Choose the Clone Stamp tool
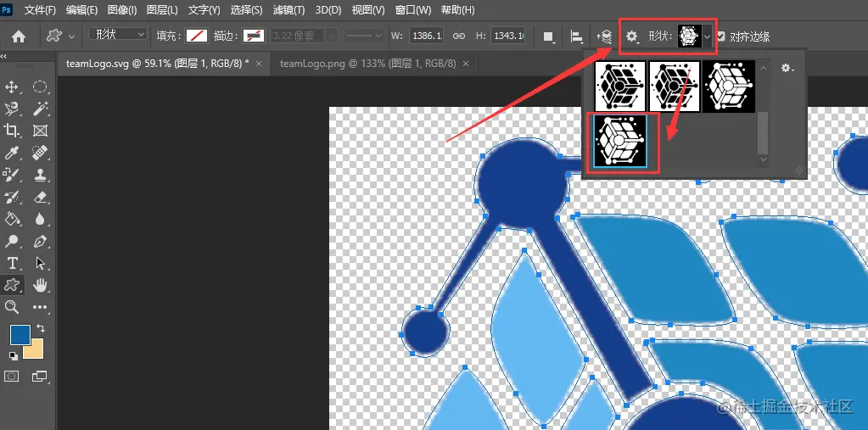This screenshot has height=430, width=868. pyautogui.click(x=40, y=175)
